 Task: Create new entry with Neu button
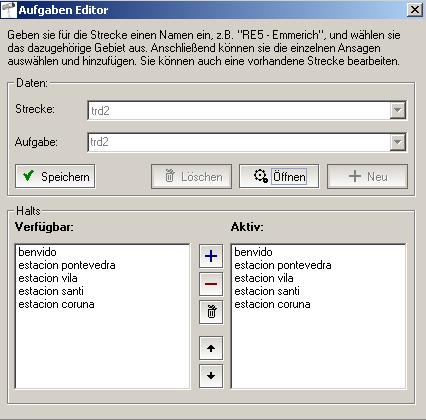[x=367, y=176]
